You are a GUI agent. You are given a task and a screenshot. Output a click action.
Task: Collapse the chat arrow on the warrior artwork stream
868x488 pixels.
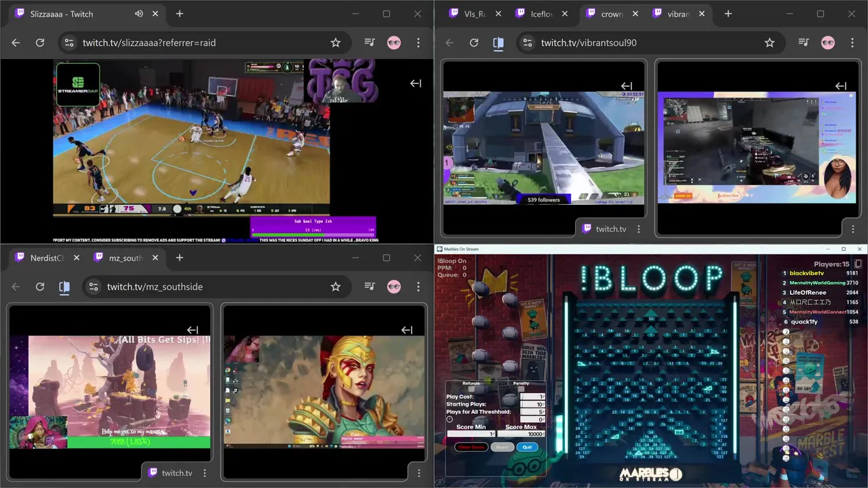pyautogui.click(x=407, y=330)
